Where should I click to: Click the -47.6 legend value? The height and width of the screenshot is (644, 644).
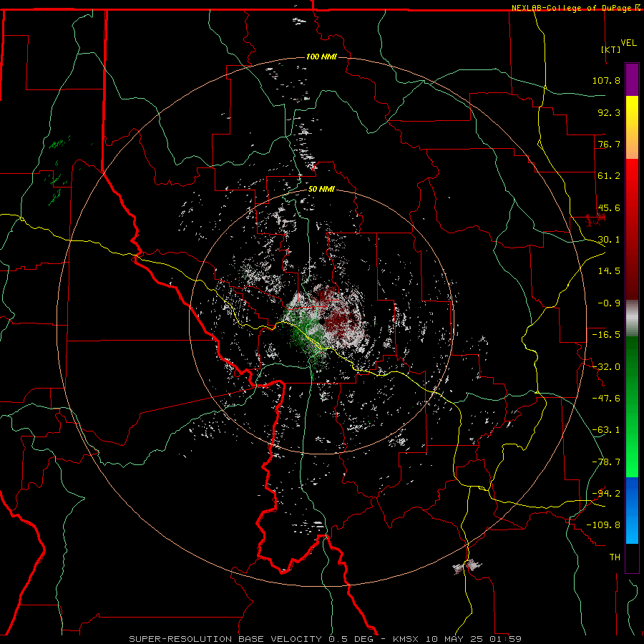(x=606, y=399)
